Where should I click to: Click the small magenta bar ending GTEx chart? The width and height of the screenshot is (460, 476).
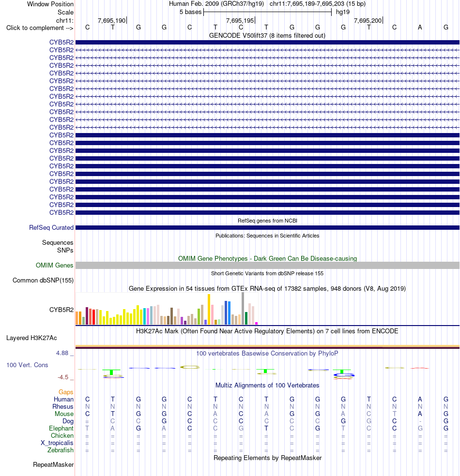click(257, 324)
